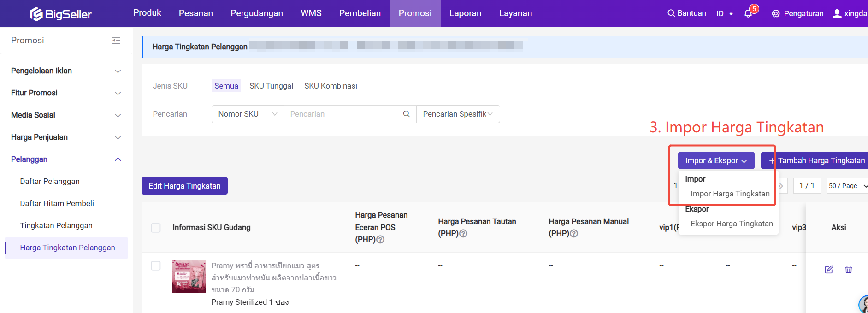868x313 pixels.
Task: Click the edit icon in Aksi column
Action: tap(828, 269)
